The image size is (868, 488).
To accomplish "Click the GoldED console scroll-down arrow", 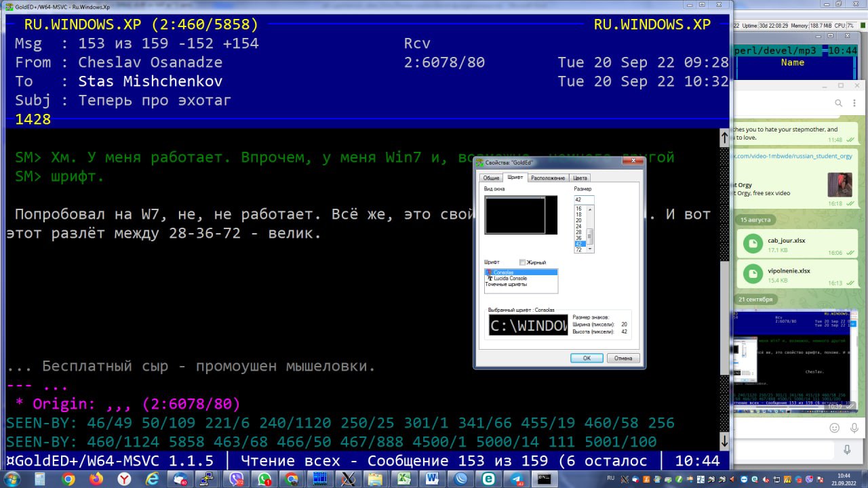I will point(724,441).
